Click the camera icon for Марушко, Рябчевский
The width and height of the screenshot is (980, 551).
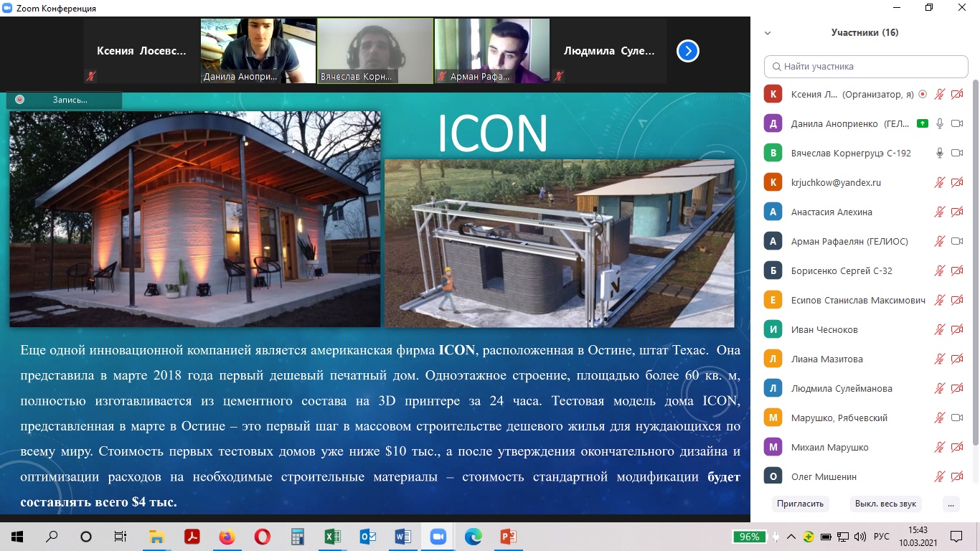point(956,418)
